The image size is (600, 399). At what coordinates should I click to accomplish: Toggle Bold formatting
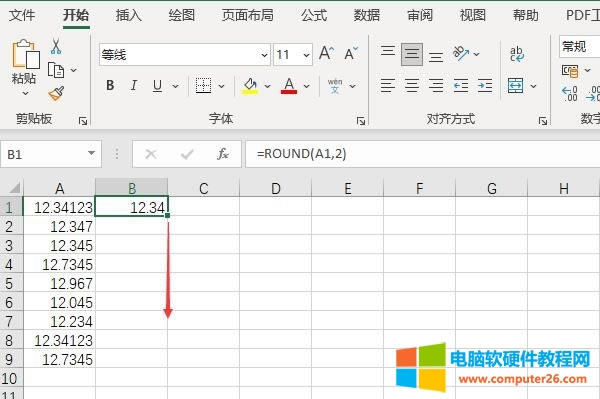coord(110,85)
